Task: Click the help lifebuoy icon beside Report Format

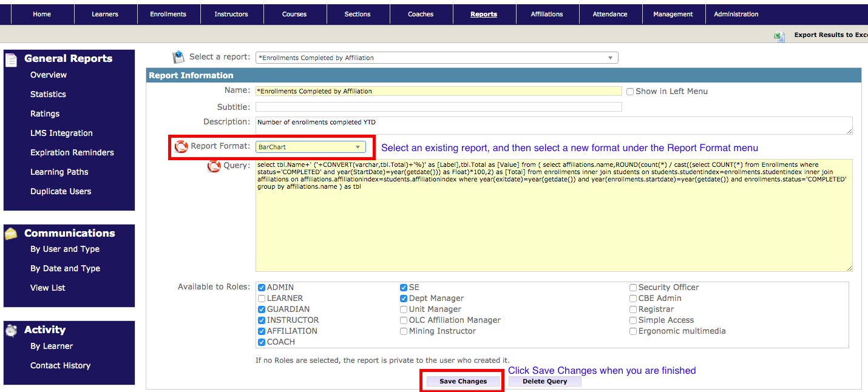Action: [x=181, y=147]
